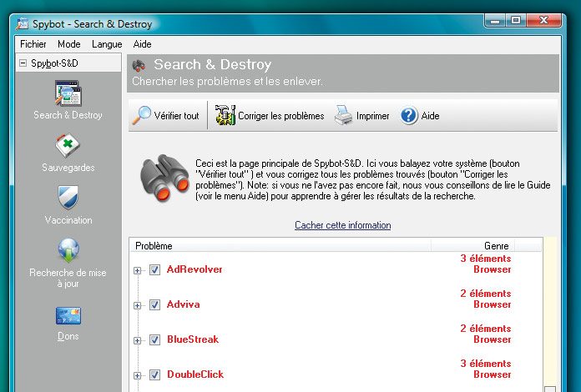Screen dimensions: 581x392
Task: Open the Search & Destroy sidebar icon
Action: tap(68, 93)
